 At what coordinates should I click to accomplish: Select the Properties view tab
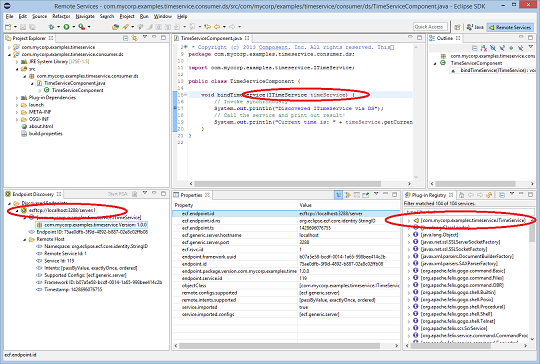pos(191,195)
